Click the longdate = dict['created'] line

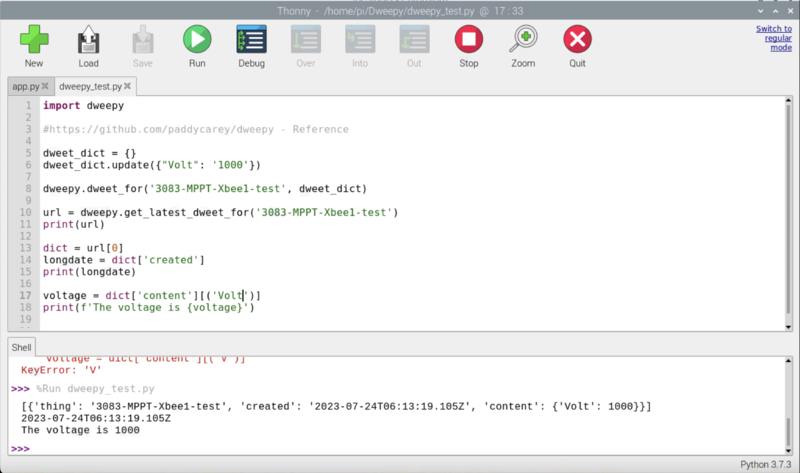tap(123, 260)
